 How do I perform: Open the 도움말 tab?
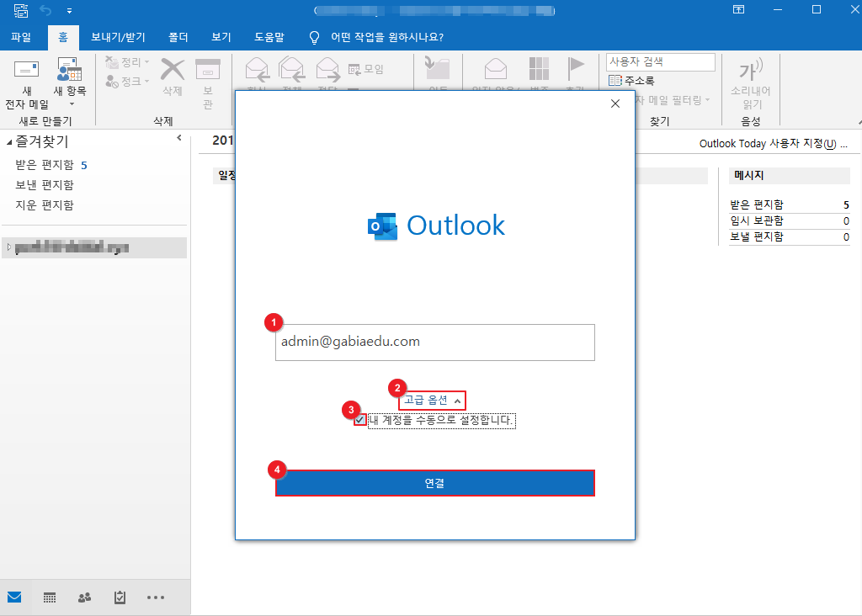click(x=269, y=37)
